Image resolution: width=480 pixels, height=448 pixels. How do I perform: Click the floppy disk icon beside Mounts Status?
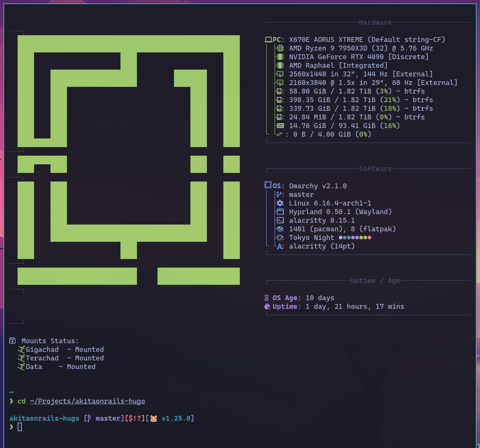12,341
